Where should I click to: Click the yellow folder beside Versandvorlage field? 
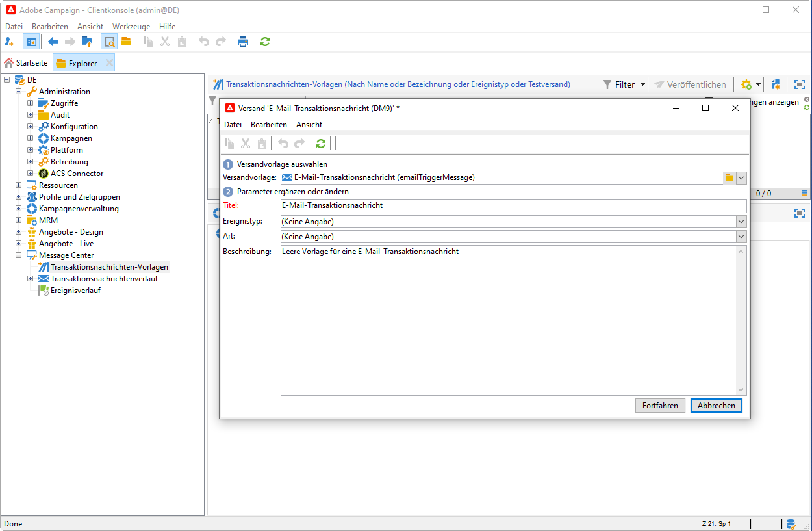click(x=730, y=177)
